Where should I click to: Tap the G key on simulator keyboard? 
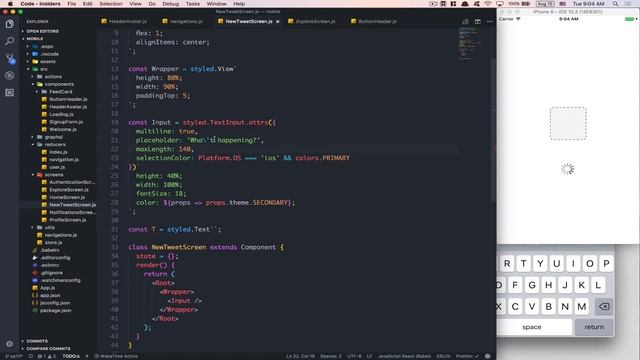[x=532, y=285]
